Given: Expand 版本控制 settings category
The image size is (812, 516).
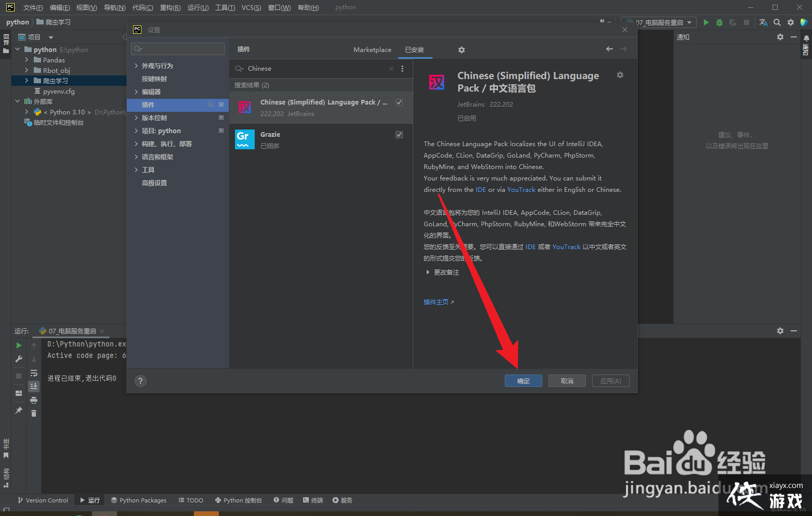Looking at the screenshot, I should tap(136, 118).
